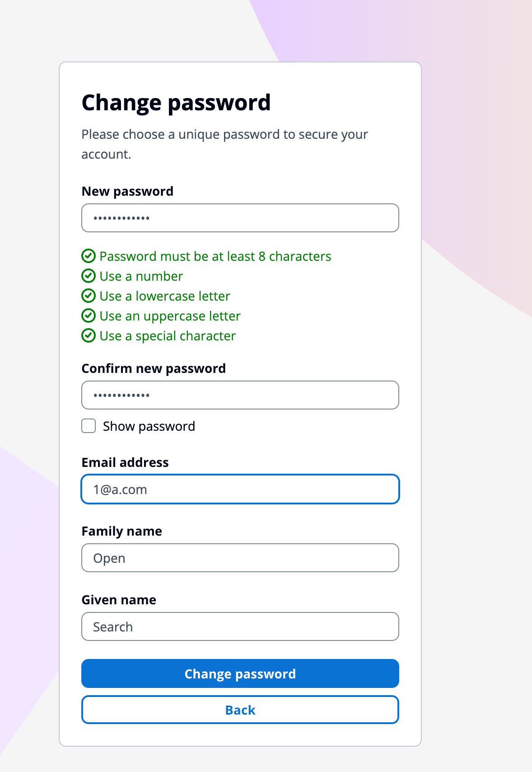The height and width of the screenshot is (772, 532).
Task: Click the checkmark icon next to Use a number
Action: tap(89, 276)
